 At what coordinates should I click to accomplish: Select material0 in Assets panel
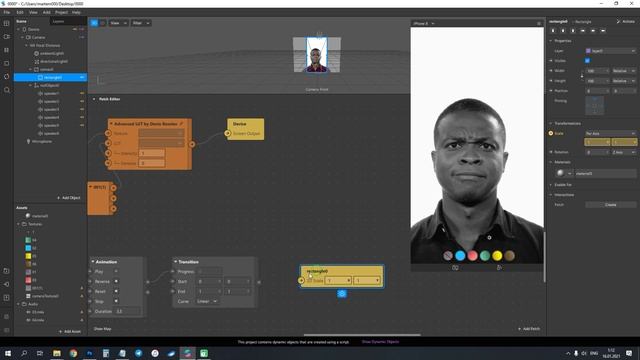40,216
